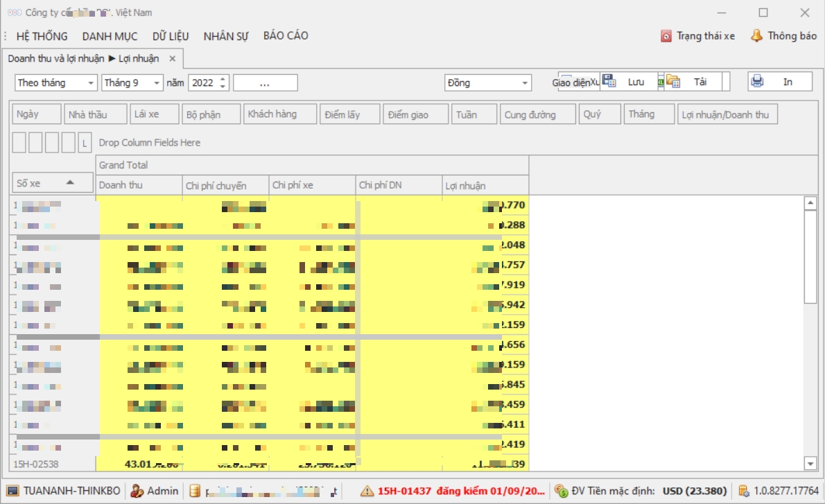Click the scroll up arrow of grid scrollbar
The image size is (825, 504).
click(810, 202)
